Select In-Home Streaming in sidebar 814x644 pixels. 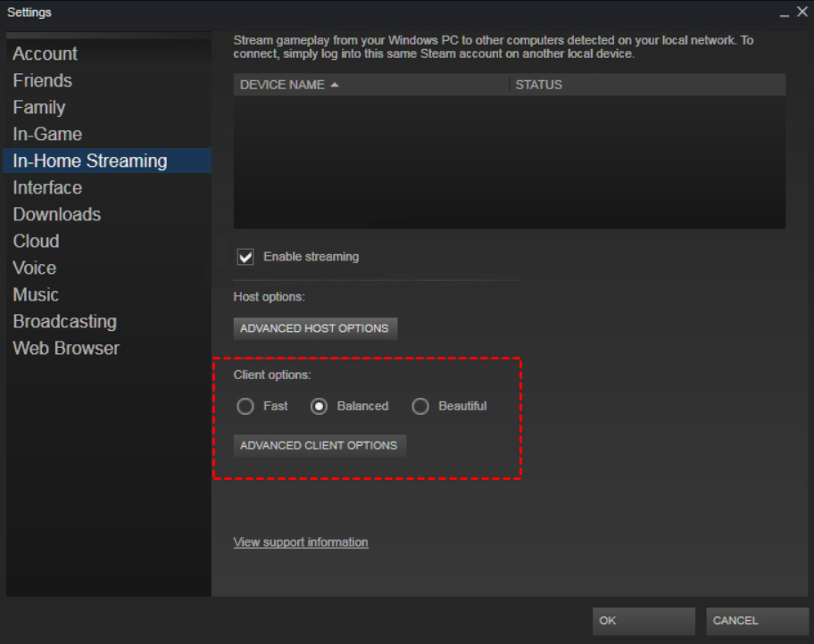[107, 161]
